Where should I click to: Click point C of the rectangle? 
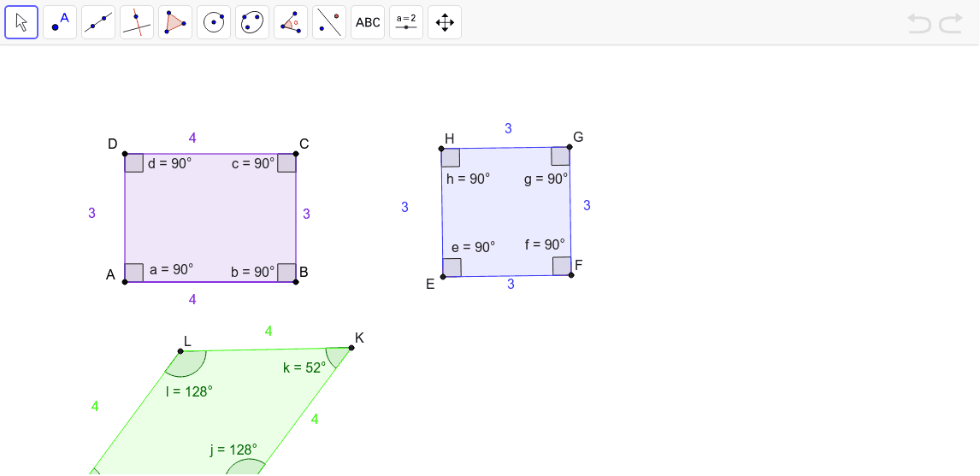click(x=296, y=154)
